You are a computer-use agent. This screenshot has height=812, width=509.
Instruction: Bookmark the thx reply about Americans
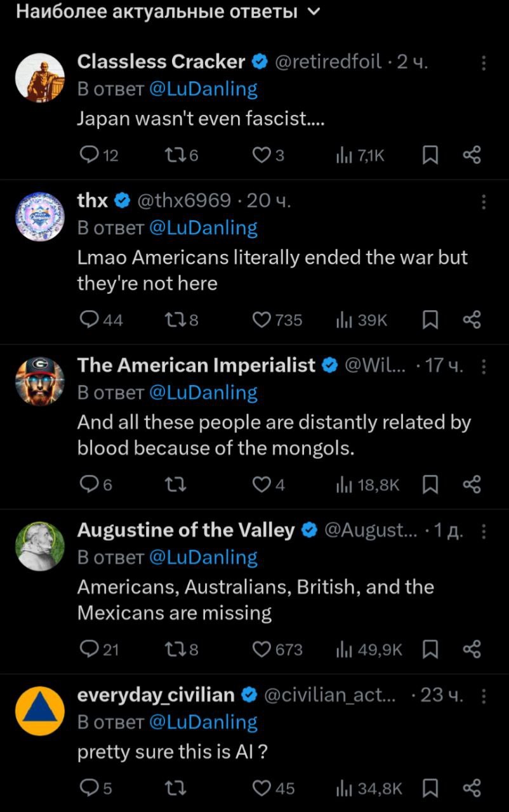(x=430, y=320)
